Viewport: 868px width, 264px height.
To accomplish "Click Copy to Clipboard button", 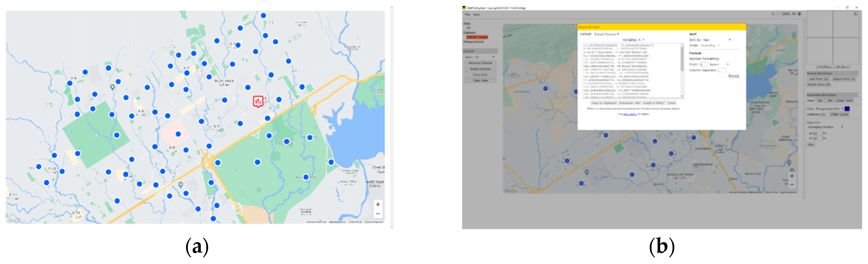I will pyautogui.click(x=604, y=103).
